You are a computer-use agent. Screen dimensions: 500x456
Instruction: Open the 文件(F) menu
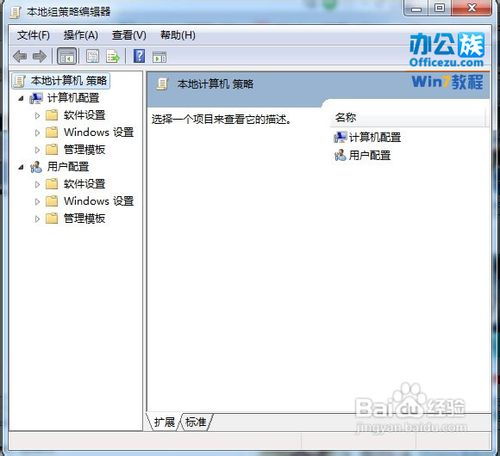[x=33, y=35]
